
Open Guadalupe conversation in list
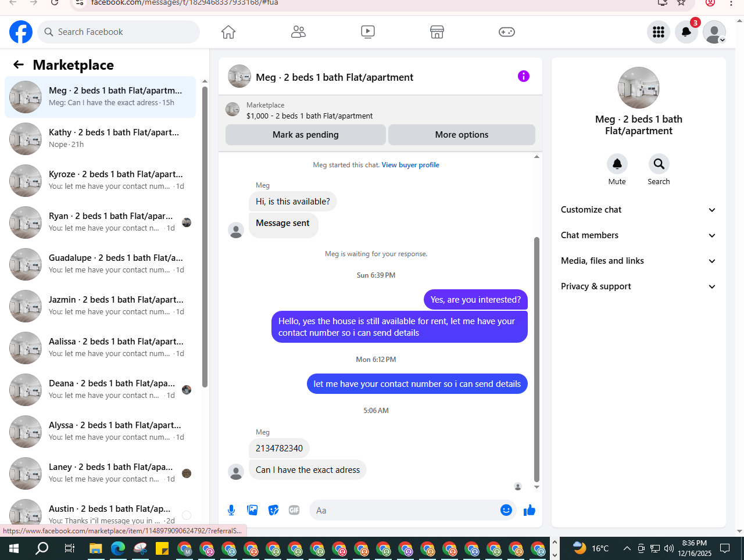tap(100, 264)
